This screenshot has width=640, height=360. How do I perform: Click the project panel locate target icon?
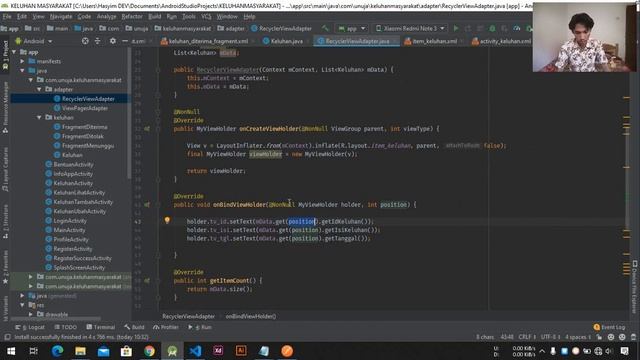pyautogui.click(x=85, y=41)
